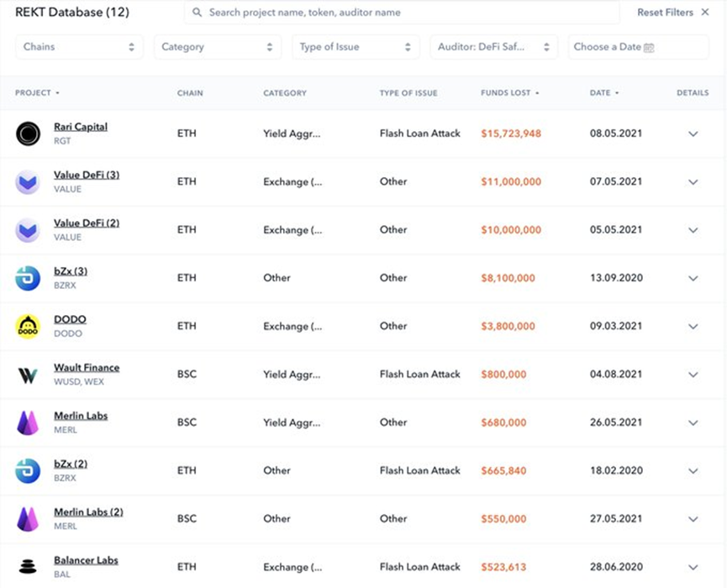Click the Wault Finance logo icon
Screen dimensions: 727x588
pos(28,375)
